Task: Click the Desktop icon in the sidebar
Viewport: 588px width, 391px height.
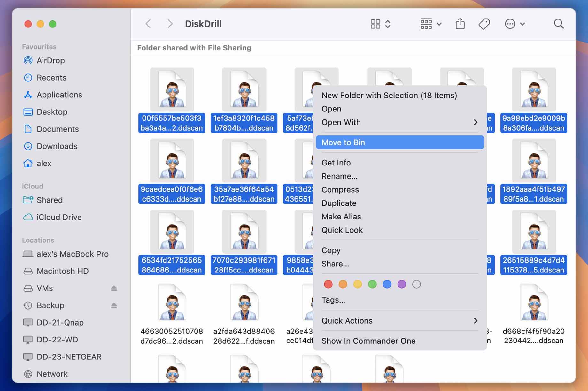Action: click(28, 112)
